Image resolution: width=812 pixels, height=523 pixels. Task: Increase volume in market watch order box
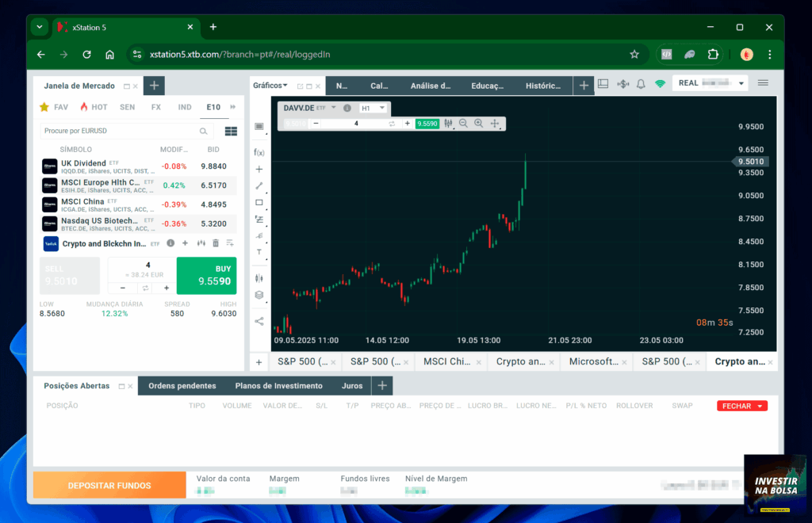point(167,288)
